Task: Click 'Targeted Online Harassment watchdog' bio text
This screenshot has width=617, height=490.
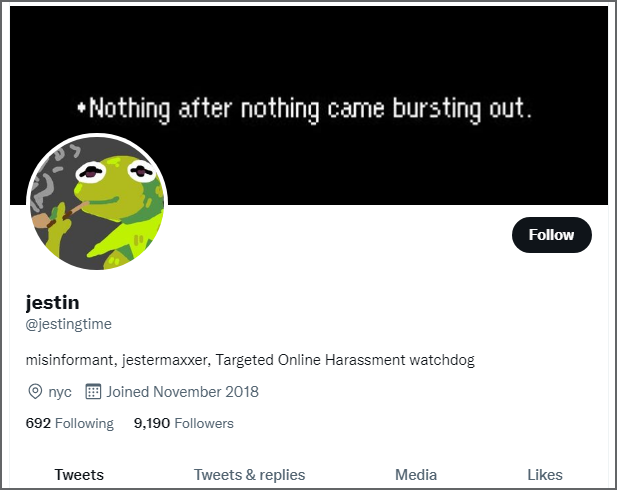Action: coord(345,360)
